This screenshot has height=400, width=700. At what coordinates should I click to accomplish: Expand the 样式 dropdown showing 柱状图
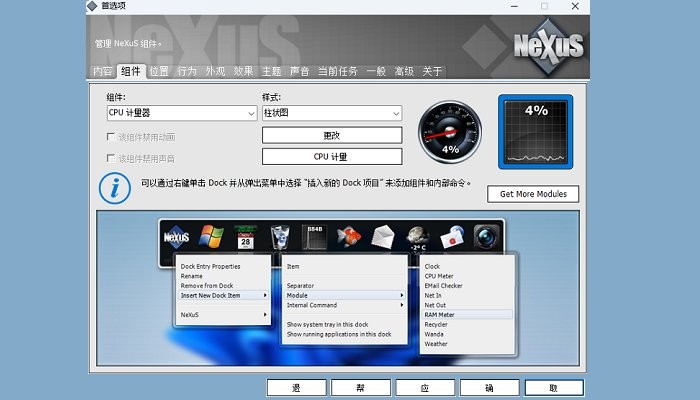click(x=332, y=113)
